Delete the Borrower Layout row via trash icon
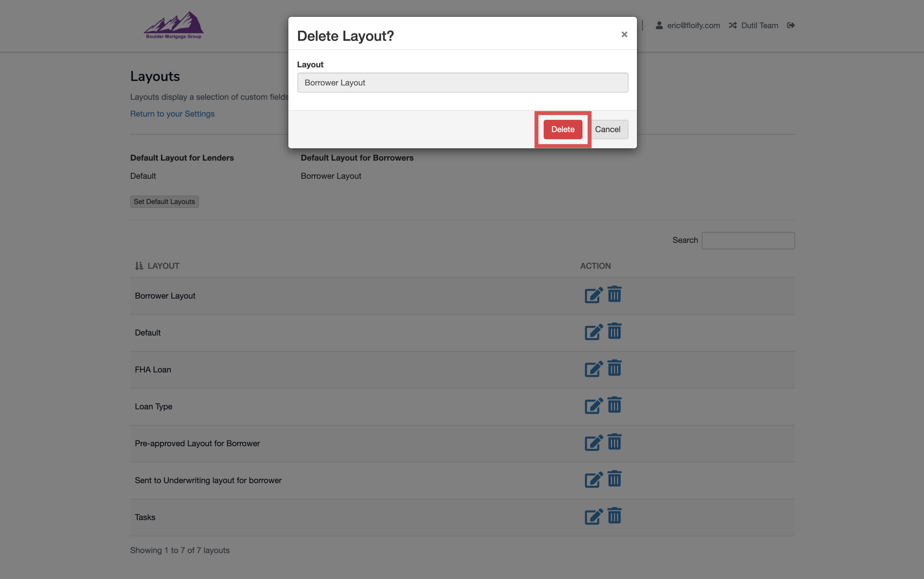Image resolution: width=924 pixels, height=579 pixels. click(615, 294)
